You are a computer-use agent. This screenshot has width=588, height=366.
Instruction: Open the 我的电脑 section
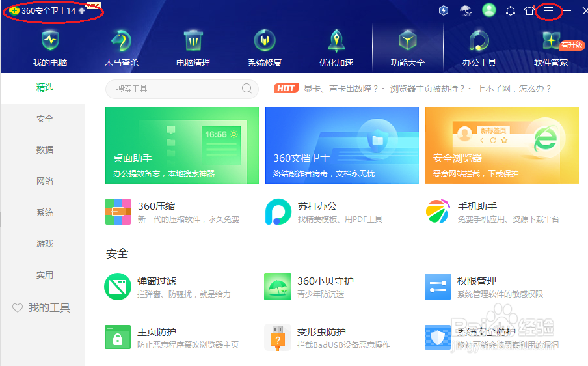[x=50, y=49]
